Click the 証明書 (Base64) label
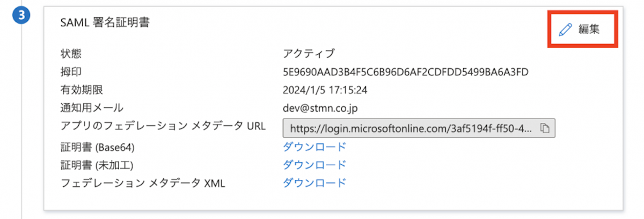 pyautogui.click(x=97, y=147)
